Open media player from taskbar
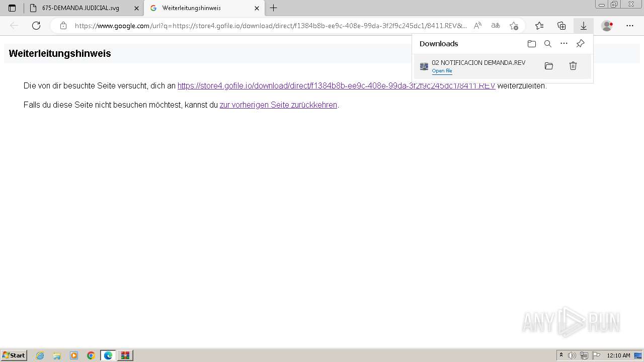This screenshot has width=644, height=362. 74,355
